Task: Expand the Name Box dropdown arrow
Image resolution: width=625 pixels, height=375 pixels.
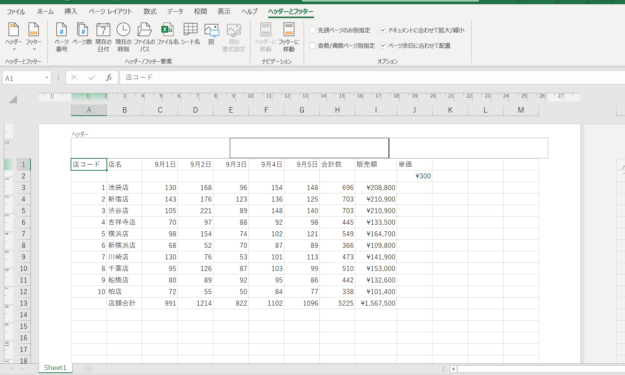Action: (47, 78)
